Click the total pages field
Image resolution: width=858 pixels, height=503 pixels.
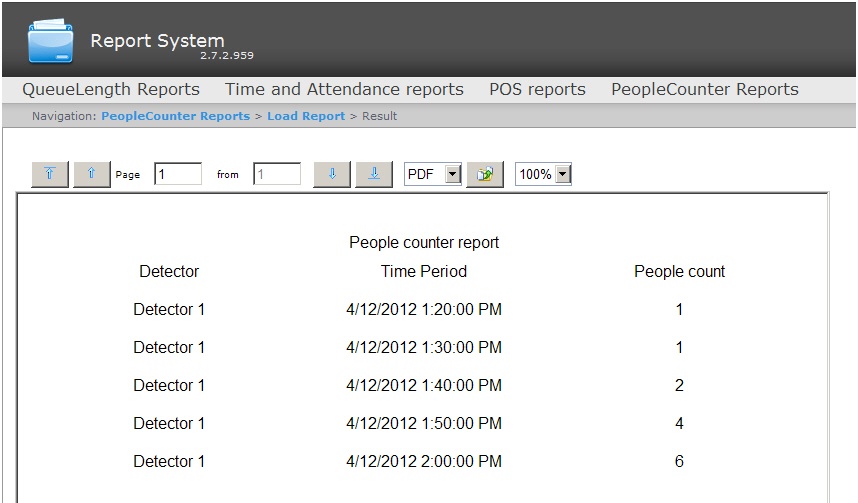(276, 174)
